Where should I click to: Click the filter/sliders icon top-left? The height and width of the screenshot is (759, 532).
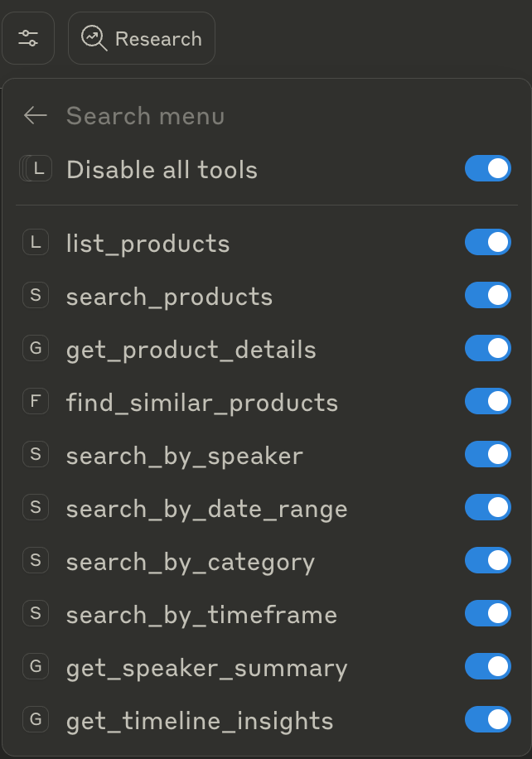(28, 37)
